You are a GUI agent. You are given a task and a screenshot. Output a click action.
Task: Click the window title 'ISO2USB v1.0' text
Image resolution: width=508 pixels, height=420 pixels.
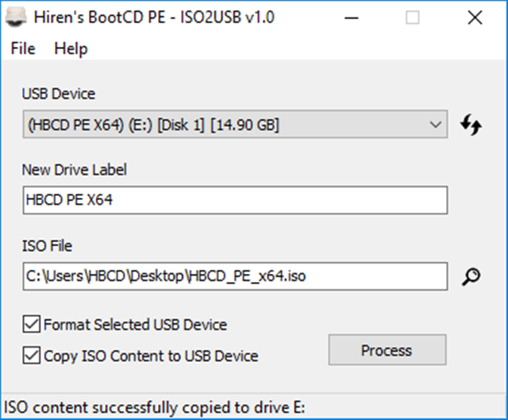(227, 17)
